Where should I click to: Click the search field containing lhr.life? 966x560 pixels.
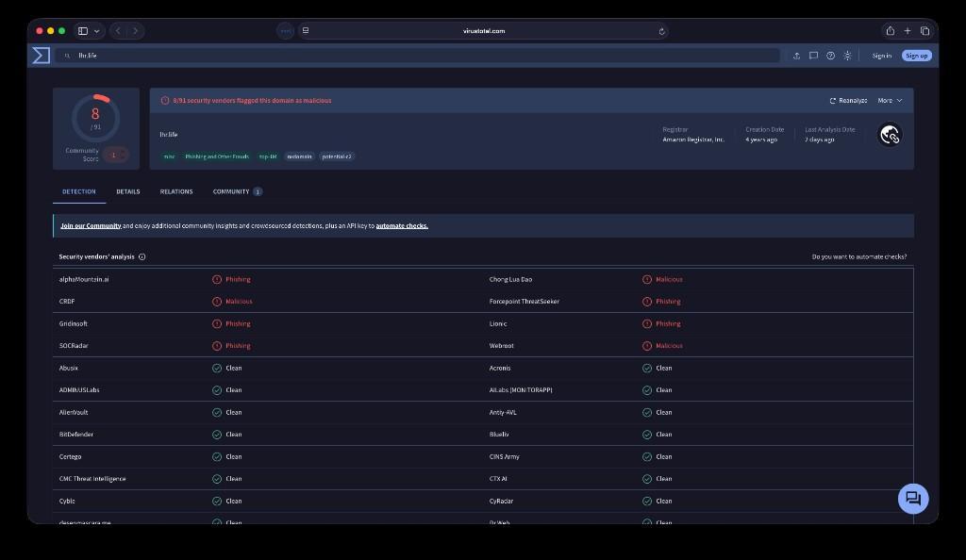click(419, 56)
